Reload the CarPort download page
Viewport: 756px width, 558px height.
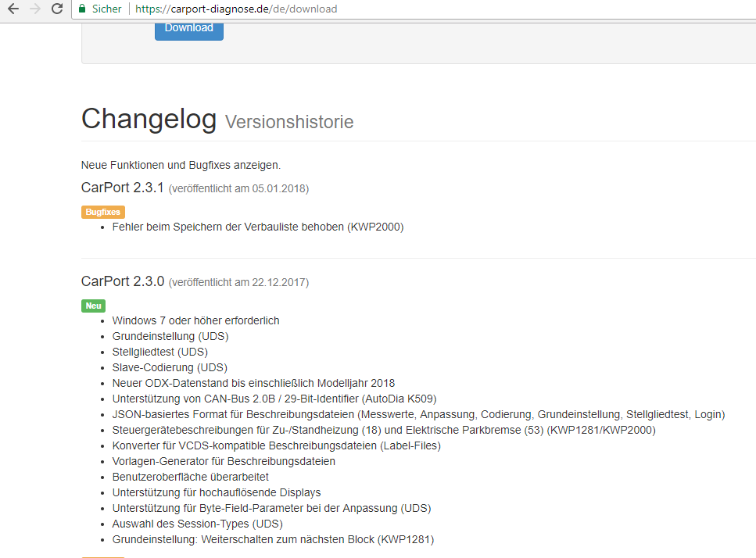[57, 9]
